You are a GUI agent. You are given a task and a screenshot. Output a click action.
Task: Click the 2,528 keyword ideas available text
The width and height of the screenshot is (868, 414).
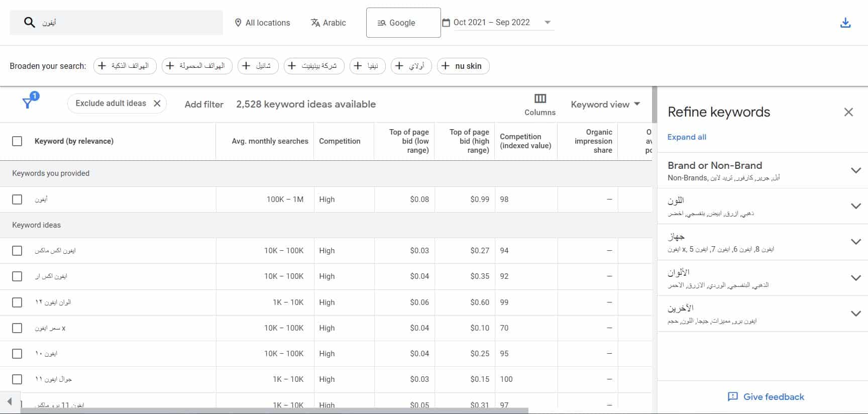tap(306, 104)
